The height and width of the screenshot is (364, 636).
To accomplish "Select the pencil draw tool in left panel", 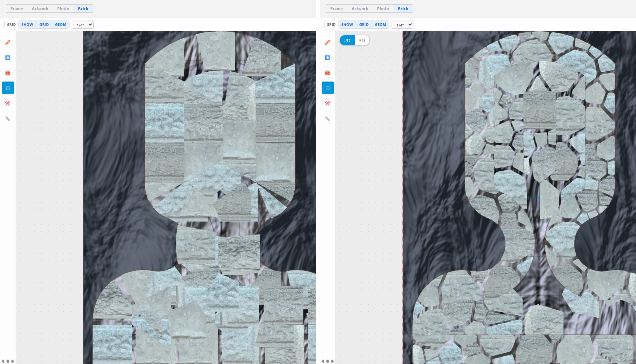I will 8,42.
